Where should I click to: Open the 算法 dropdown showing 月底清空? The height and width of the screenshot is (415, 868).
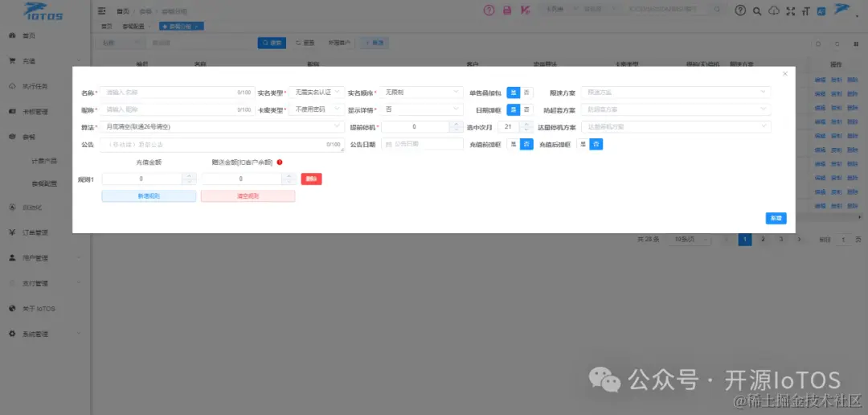[x=222, y=127]
